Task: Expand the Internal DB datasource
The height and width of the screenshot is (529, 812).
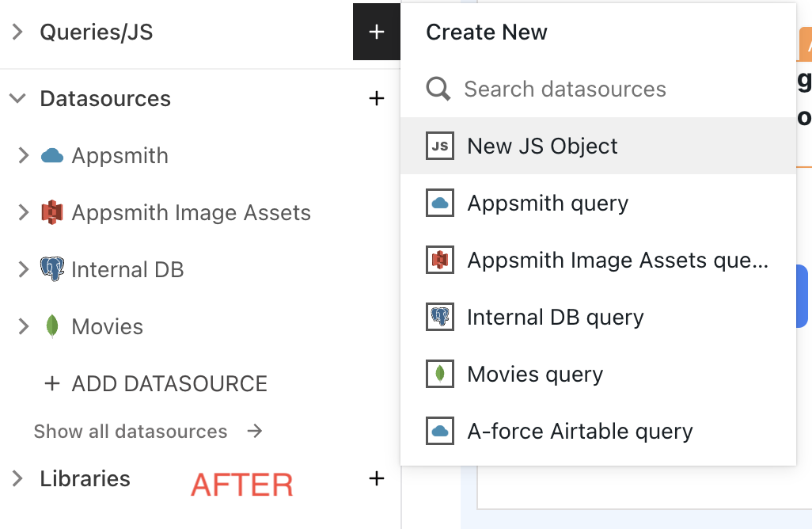Action: click(x=24, y=269)
